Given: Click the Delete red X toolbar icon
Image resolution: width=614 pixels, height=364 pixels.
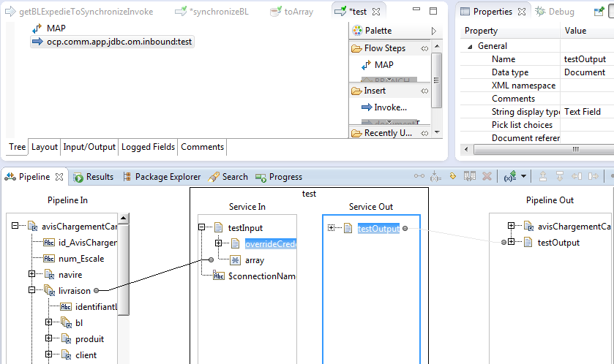Looking at the screenshot, I should (487, 176).
